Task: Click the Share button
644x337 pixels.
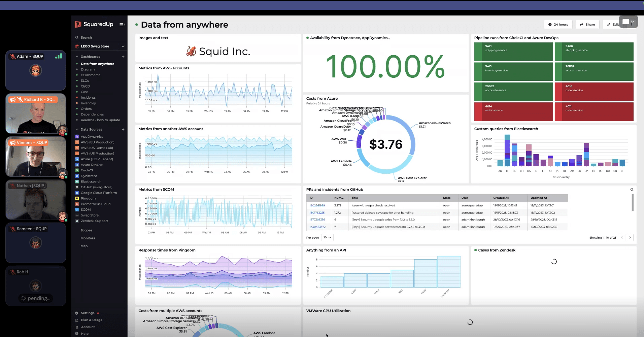Action: pyautogui.click(x=587, y=25)
